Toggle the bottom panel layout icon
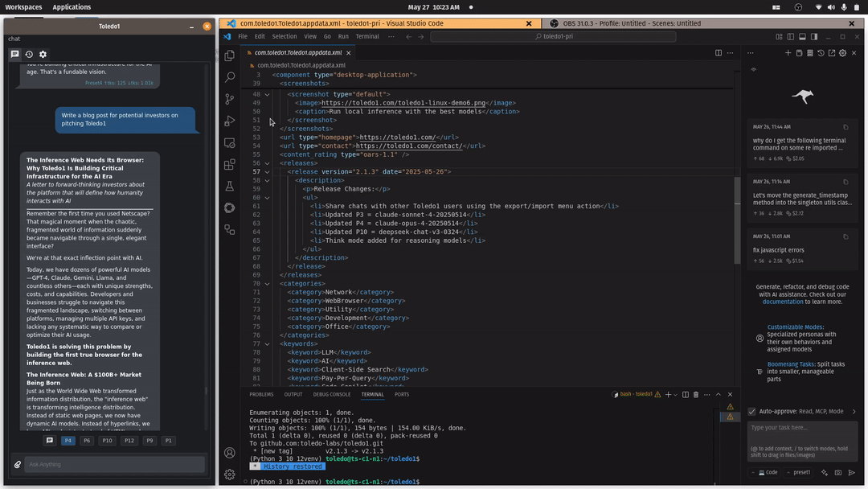The width and height of the screenshot is (868, 489). (x=802, y=36)
